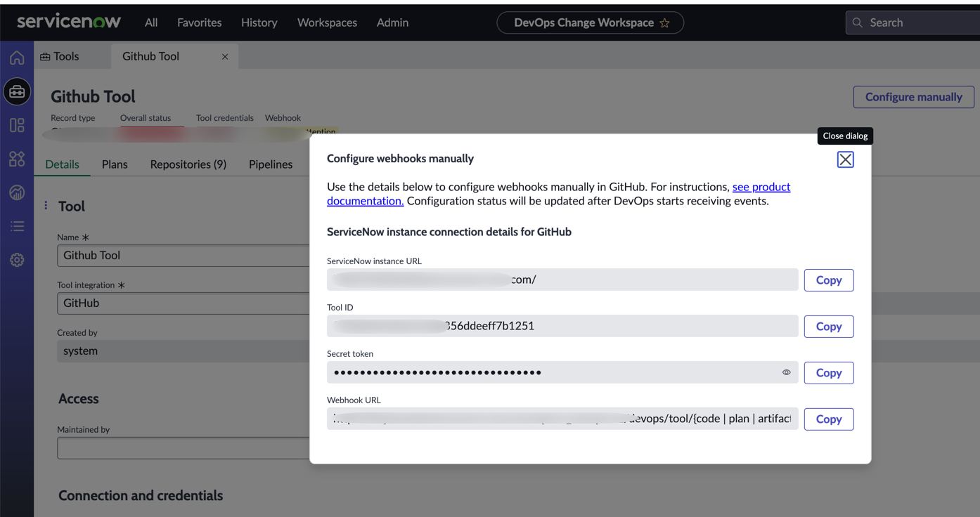Click the Webhook label in header
The height and width of the screenshot is (517, 980).
[283, 118]
